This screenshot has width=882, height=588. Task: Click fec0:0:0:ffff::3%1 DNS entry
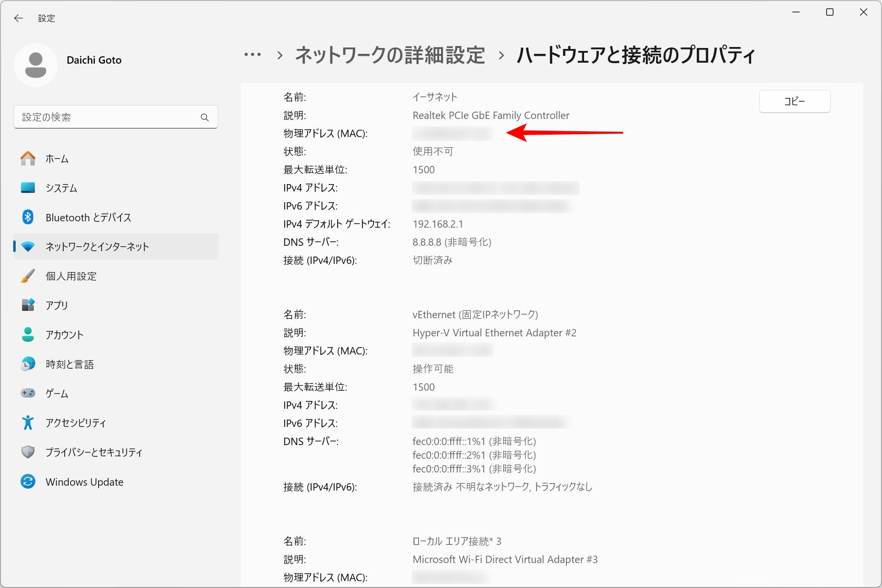(x=474, y=469)
